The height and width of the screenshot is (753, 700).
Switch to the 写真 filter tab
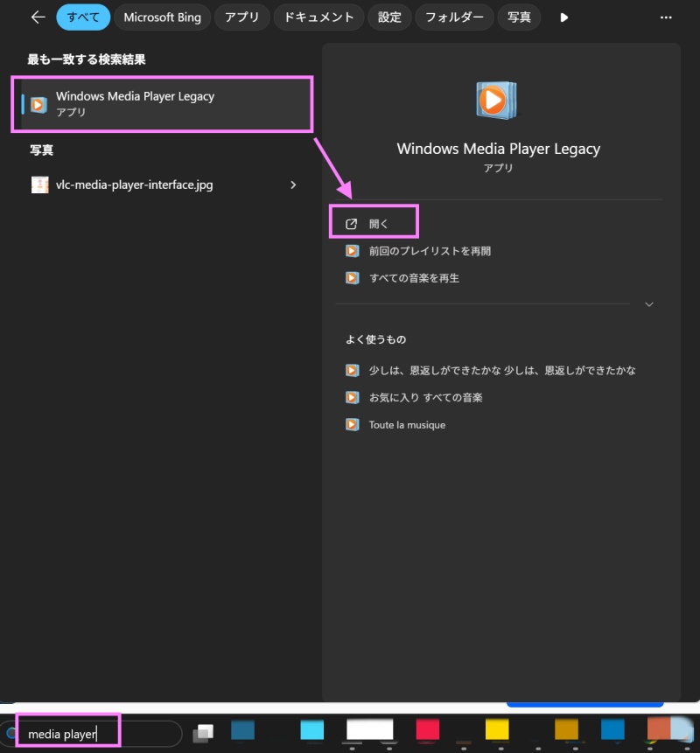(x=519, y=17)
